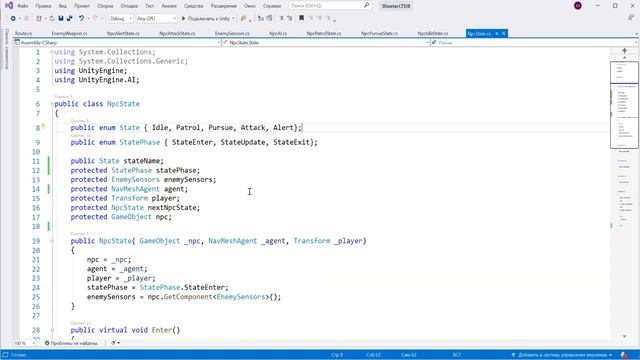Save the current file with the floppy icon
640x360 pixels.
(61, 18)
